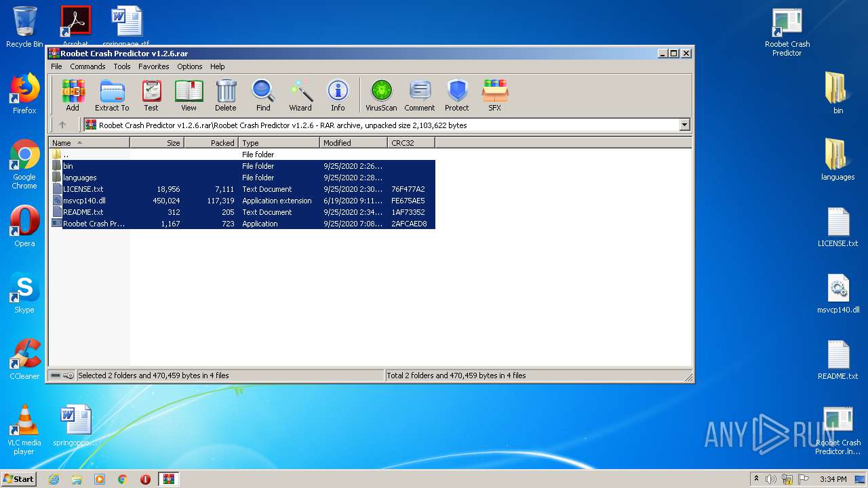The image size is (868, 488).
Task: Sort by Modified column header
Action: (353, 143)
